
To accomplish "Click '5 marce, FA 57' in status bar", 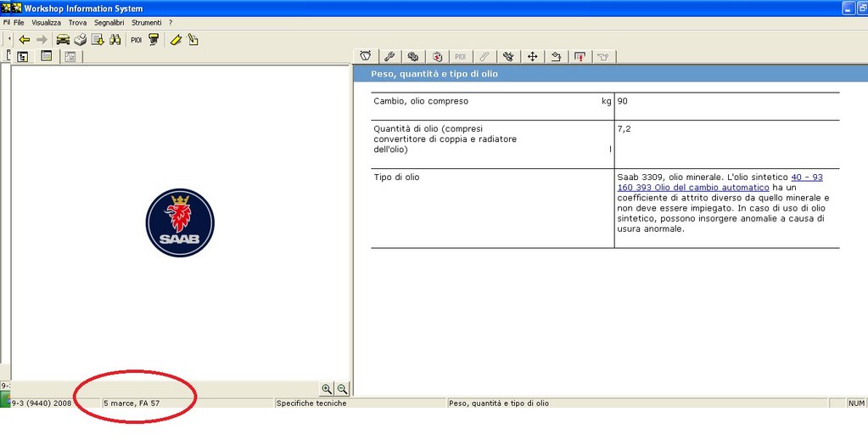I will [x=132, y=403].
